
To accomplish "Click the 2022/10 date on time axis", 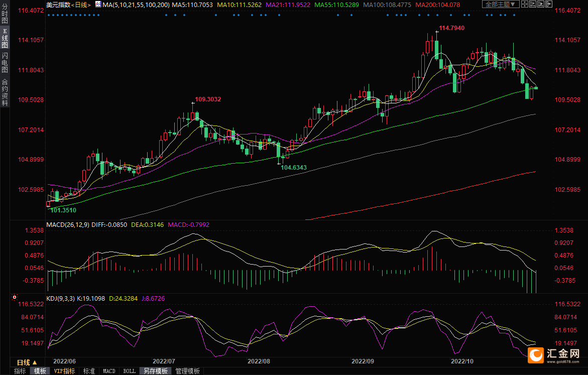I will (462, 361).
